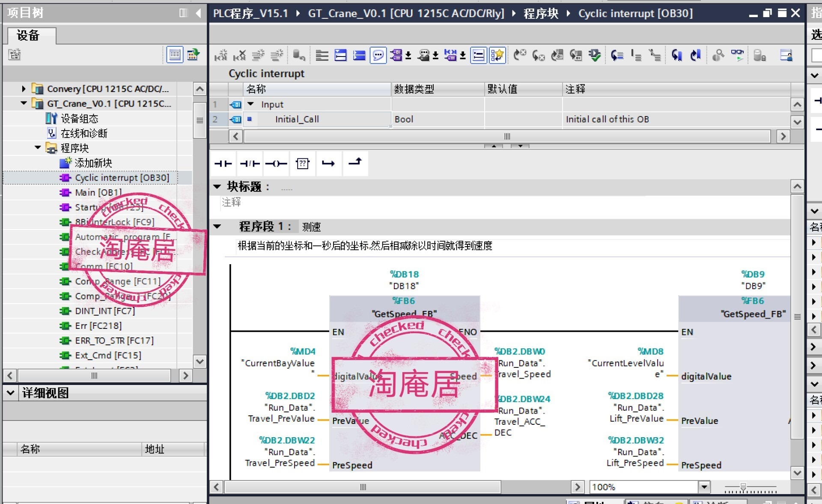Select the 设备 tab in project tree

click(x=29, y=36)
